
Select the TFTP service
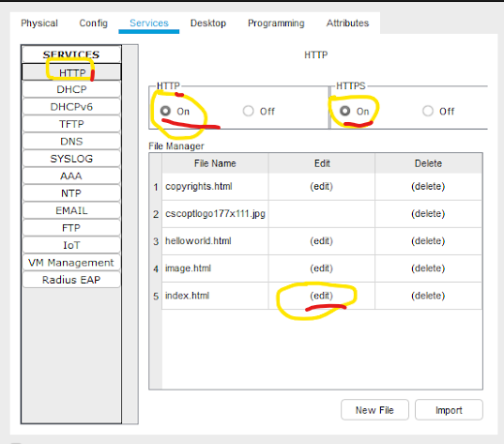point(71,124)
